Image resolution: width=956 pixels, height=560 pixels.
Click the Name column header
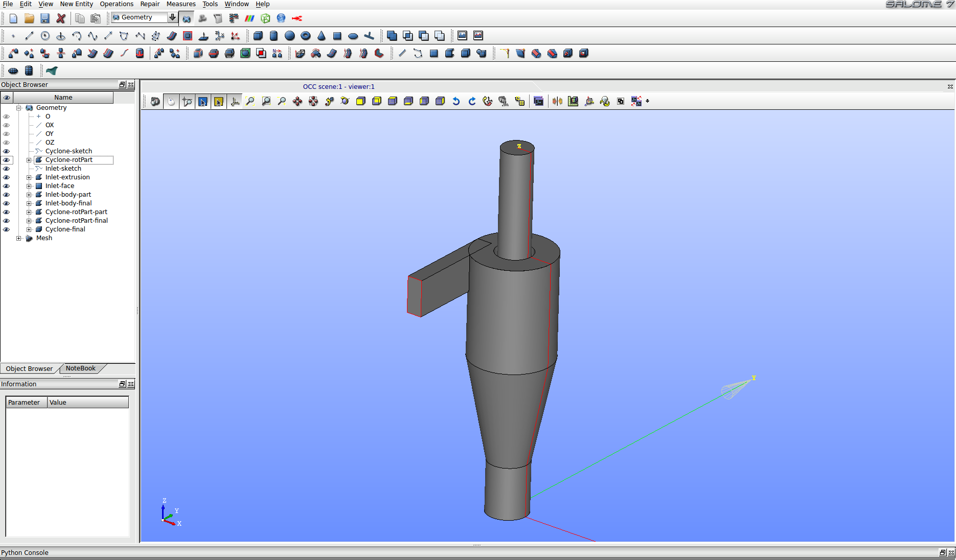click(63, 98)
